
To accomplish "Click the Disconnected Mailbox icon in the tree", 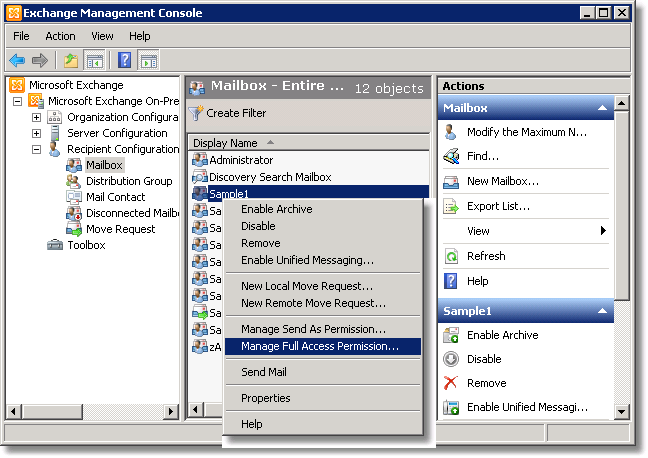I will 74,213.
